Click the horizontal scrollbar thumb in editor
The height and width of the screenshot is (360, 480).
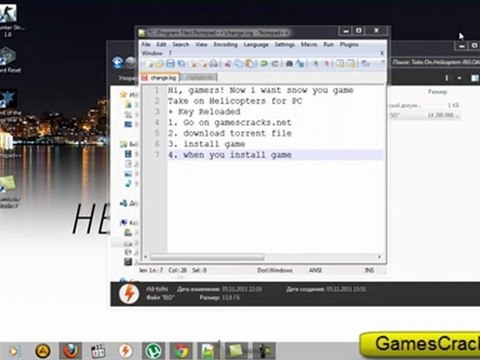(207, 257)
